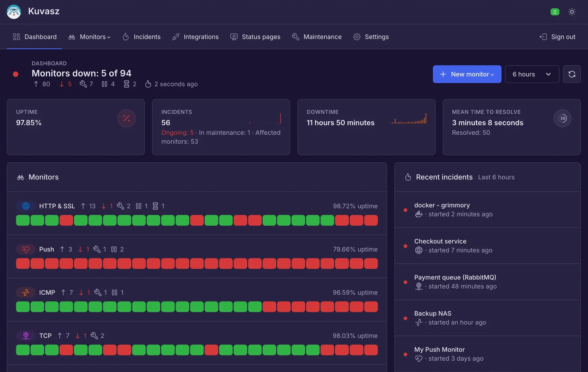
Task: Click the uptime percent icon
Action: (126, 118)
